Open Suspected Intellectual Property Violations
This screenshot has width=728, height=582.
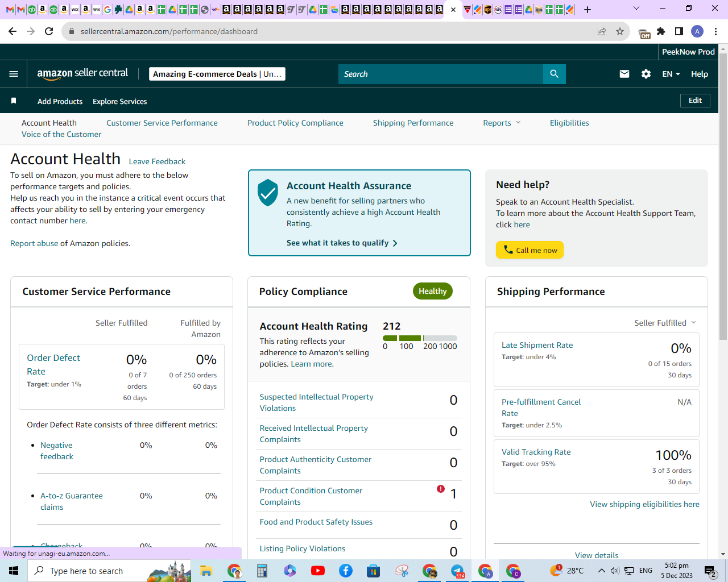(316, 402)
